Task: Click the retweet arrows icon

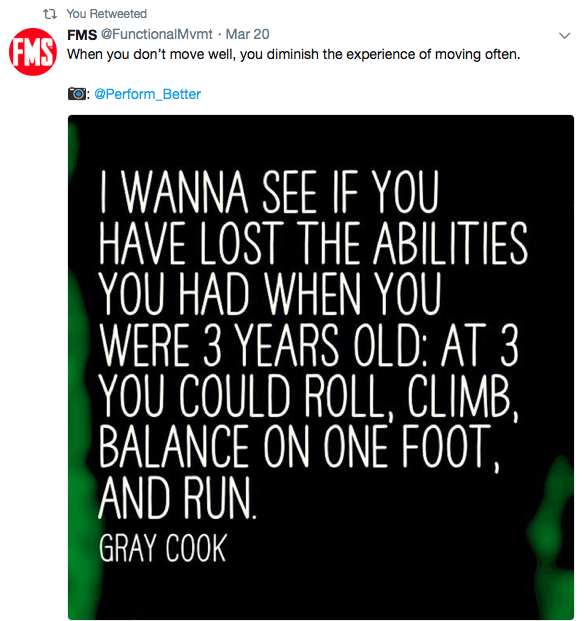Action: click(x=50, y=14)
